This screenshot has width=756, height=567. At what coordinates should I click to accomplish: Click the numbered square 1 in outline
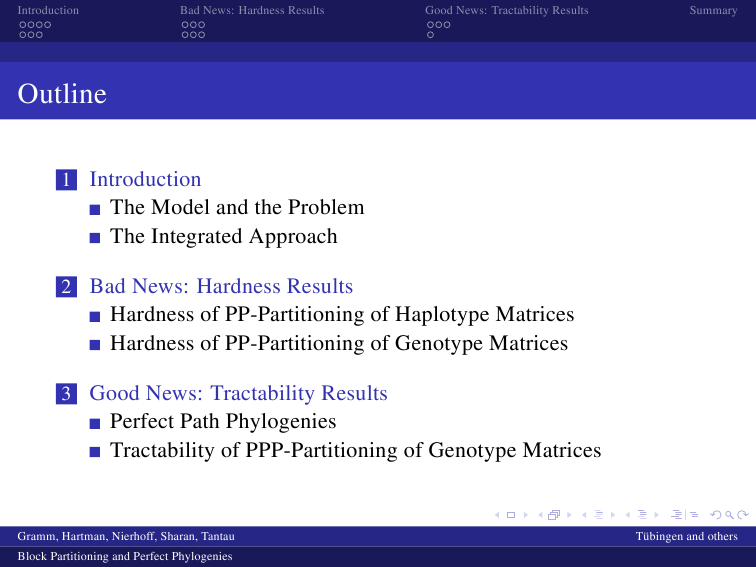[x=67, y=180]
